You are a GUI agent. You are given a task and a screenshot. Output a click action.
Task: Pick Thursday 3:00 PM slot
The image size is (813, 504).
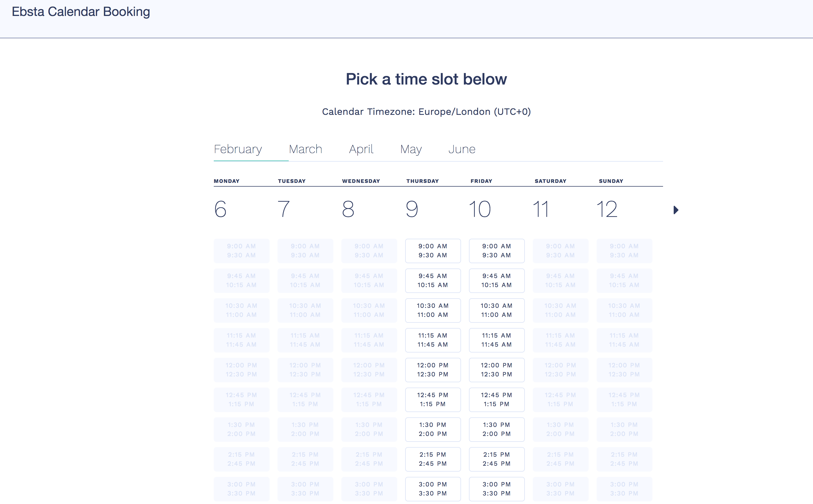pos(433,489)
